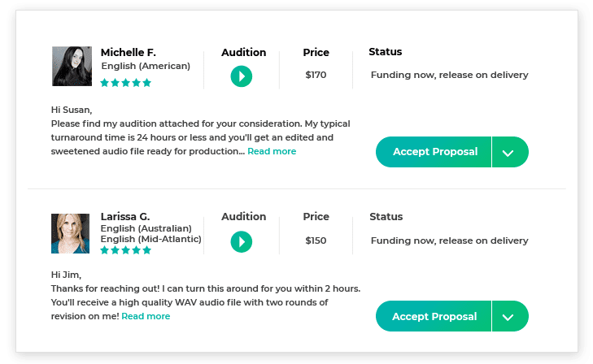This screenshot has height=364, width=593.
Task: Read more of Larissa's message
Action: (x=146, y=316)
